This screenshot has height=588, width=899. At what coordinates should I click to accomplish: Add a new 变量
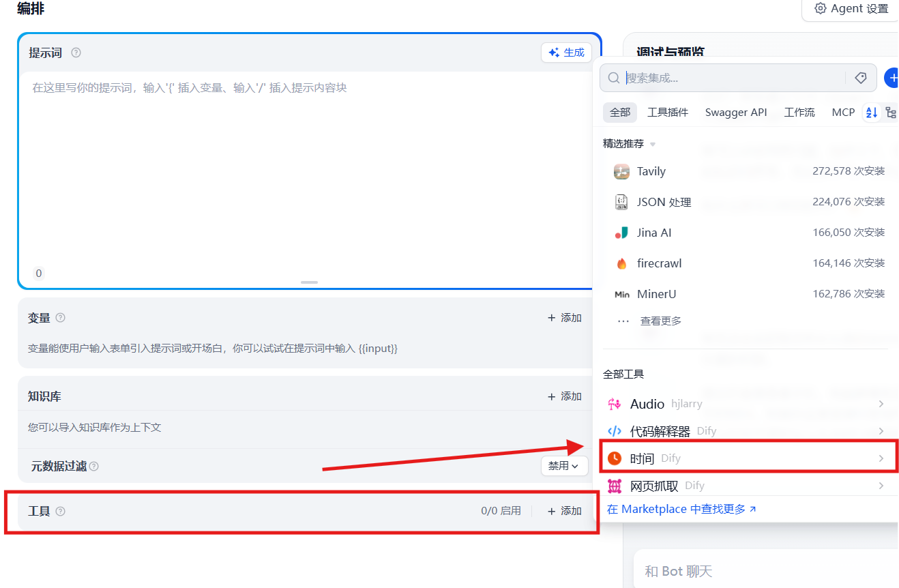[565, 318]
